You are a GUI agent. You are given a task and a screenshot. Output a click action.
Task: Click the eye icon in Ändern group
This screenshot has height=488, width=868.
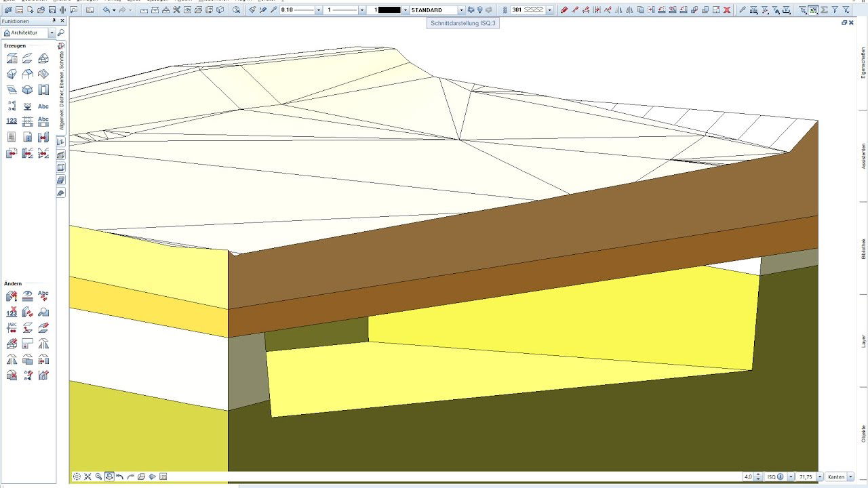[x=28, y=296]
